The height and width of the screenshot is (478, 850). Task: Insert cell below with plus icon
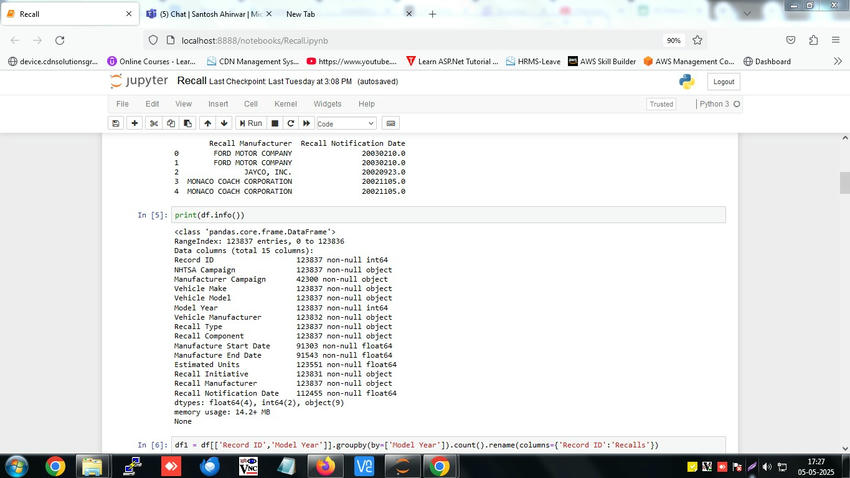134,124
